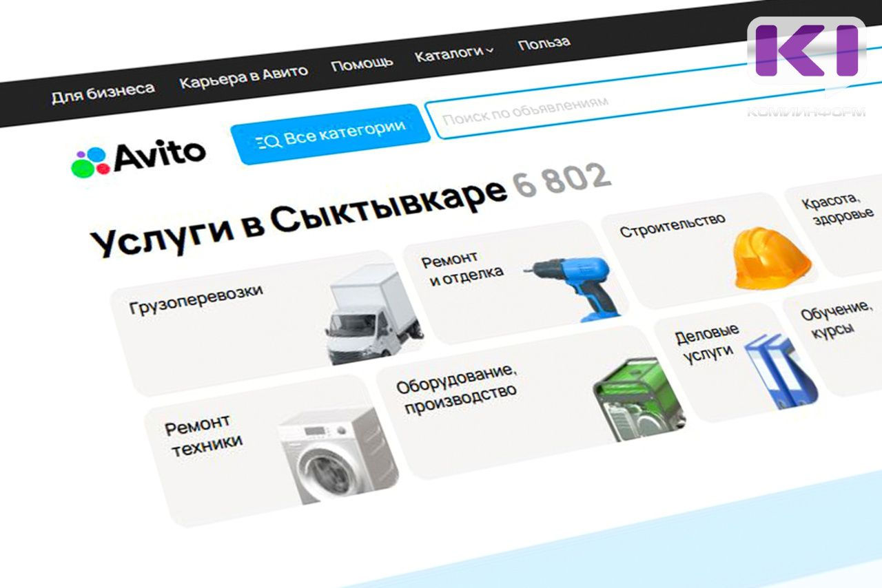The width and height of the screenshot is (882, 588).
Task: Click the list-search icon in Все категории
Action: [x=268, y=141]
